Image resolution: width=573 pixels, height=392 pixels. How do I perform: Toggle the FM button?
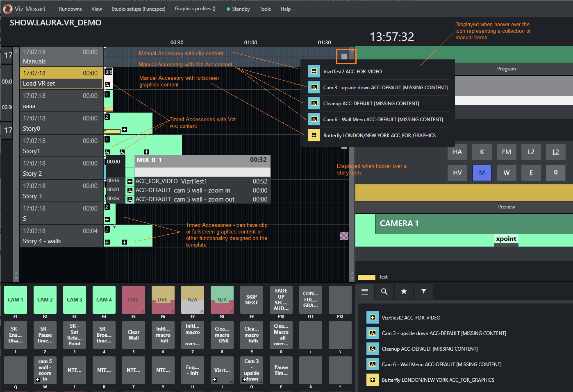tap(507, 152)
